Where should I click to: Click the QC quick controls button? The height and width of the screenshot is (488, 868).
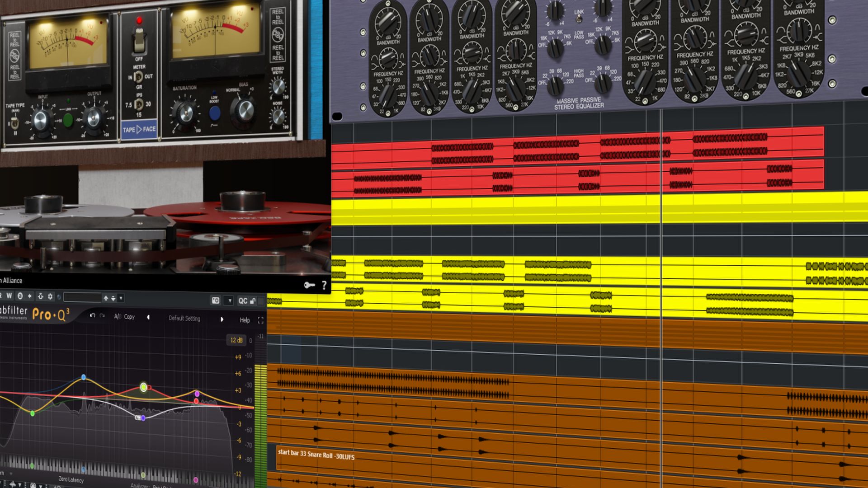(243, 300)
